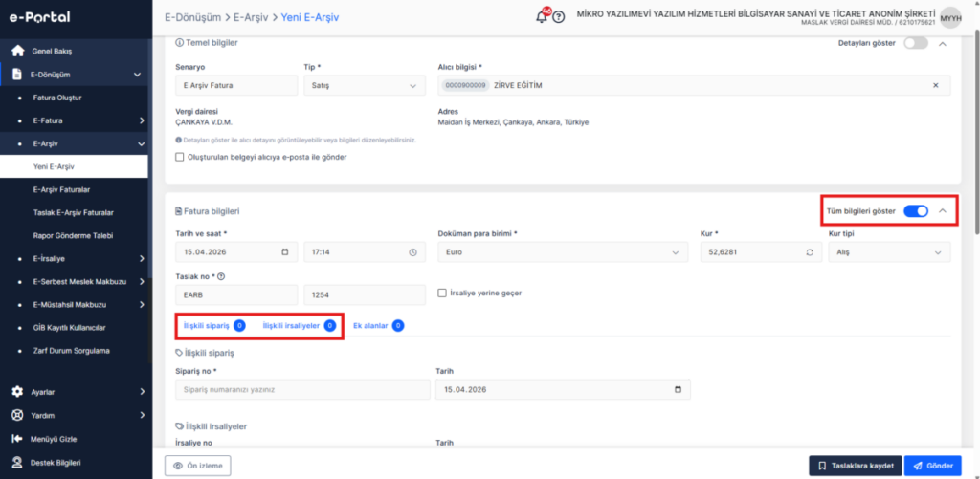This screenshot has height=479, width=980.
Task: Click the Ayarlar gear icon
Action: point(18,392)
